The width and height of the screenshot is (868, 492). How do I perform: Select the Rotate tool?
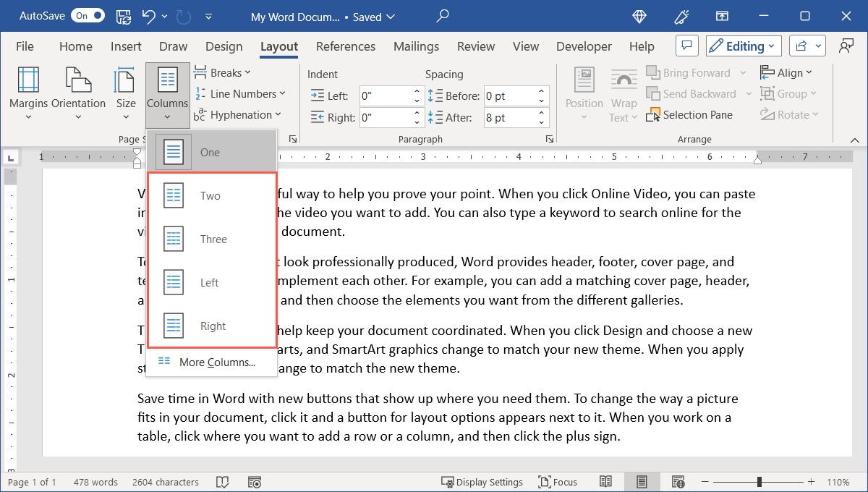[788, 114]
